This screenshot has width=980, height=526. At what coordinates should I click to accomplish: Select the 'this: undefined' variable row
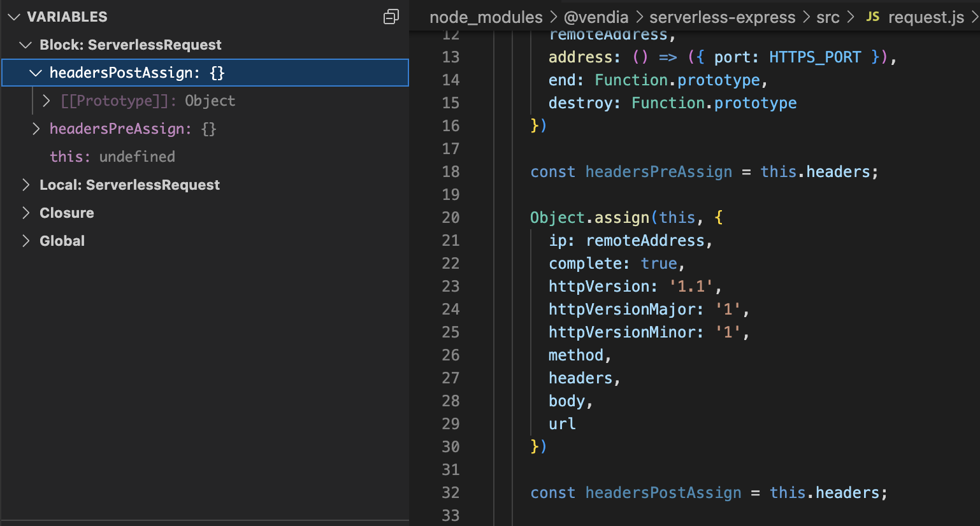pyautogui.click(x=205, y=157)
